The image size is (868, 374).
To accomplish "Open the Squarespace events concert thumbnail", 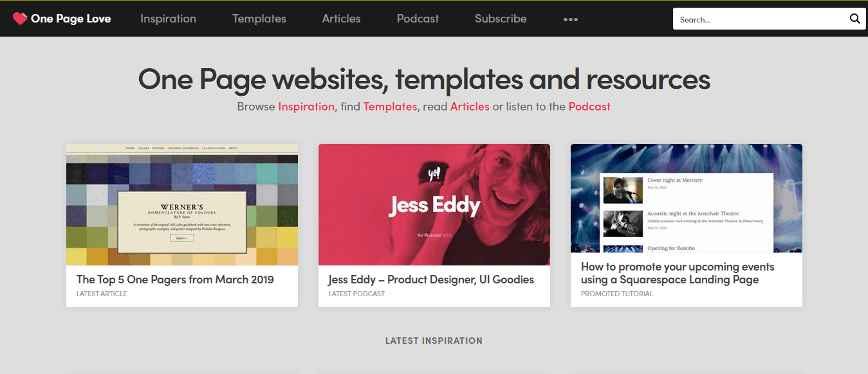I will click(687, 198).
